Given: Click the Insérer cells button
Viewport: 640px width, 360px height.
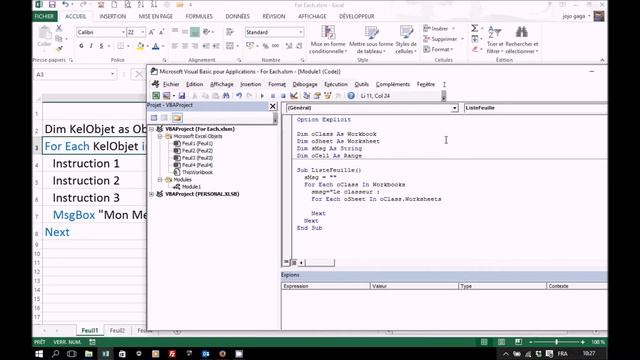Looking at the screenshot, I should (x=440, y=29).
